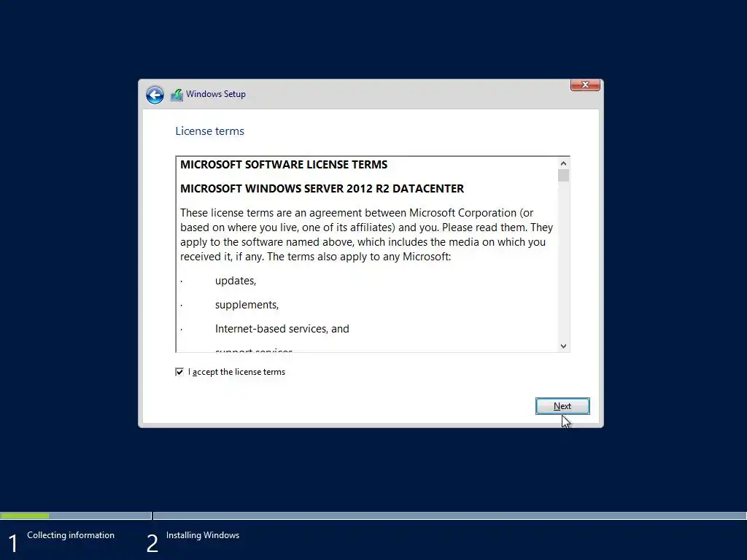747x560 pixels.
Task: Click the license text scroll up arrow
Action: pyautogui.click(x=564, y=163)
